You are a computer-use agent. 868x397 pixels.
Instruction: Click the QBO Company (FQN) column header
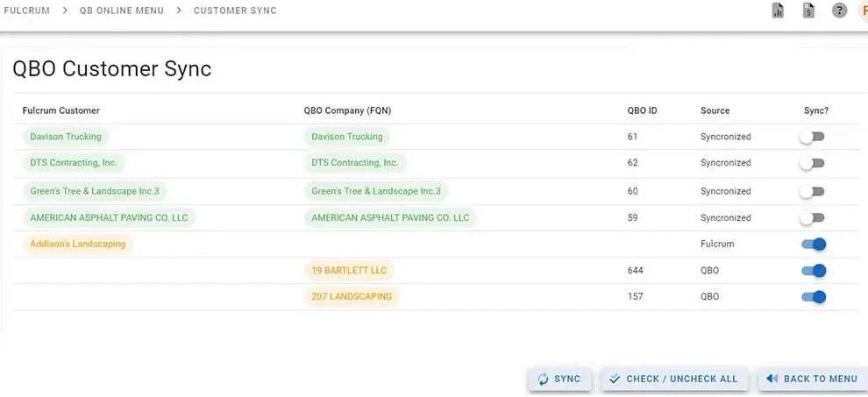click(347, 110)
